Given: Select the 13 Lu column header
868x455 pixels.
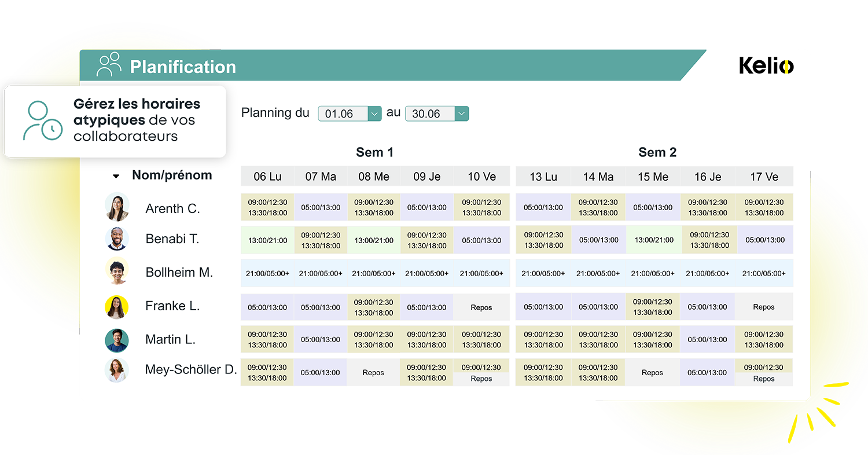Looking at the screenshot, I should pos(543,177).
